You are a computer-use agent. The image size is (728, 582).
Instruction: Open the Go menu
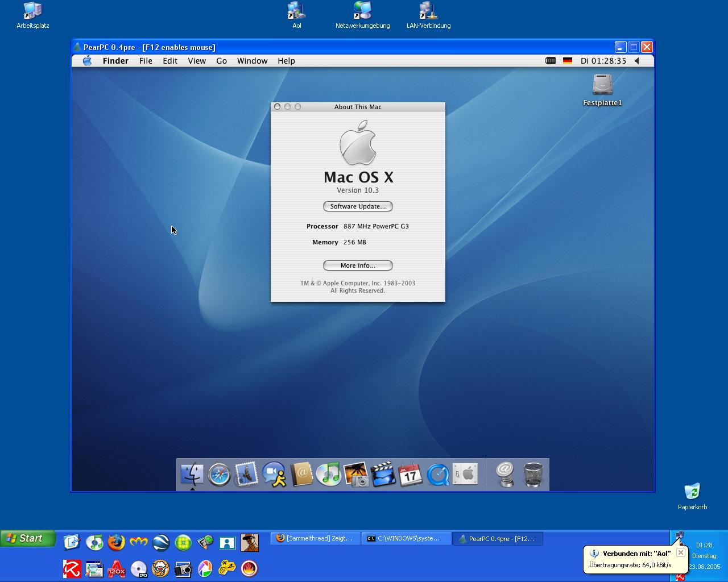221,61
